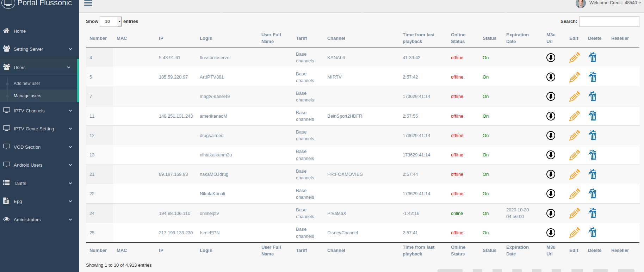The width and height of the screenshot is (644, 272).
Task: Delete user ArtIPTV381
Action: tap(593, 76)
